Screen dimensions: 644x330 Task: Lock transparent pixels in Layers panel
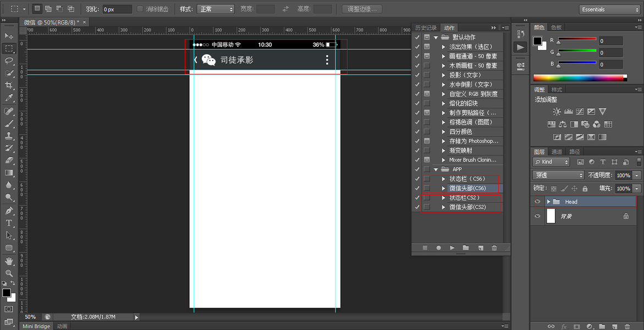point(553,189)
